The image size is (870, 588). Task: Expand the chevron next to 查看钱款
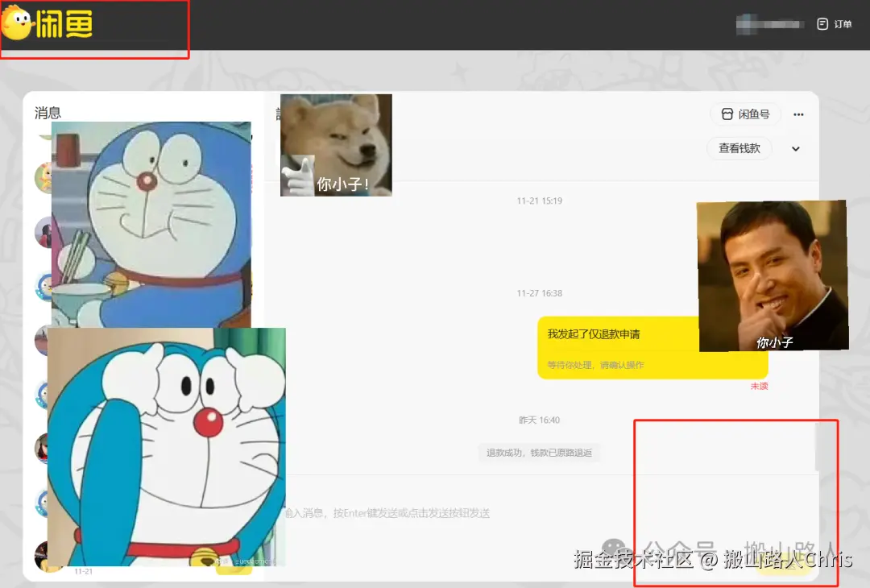795,149
